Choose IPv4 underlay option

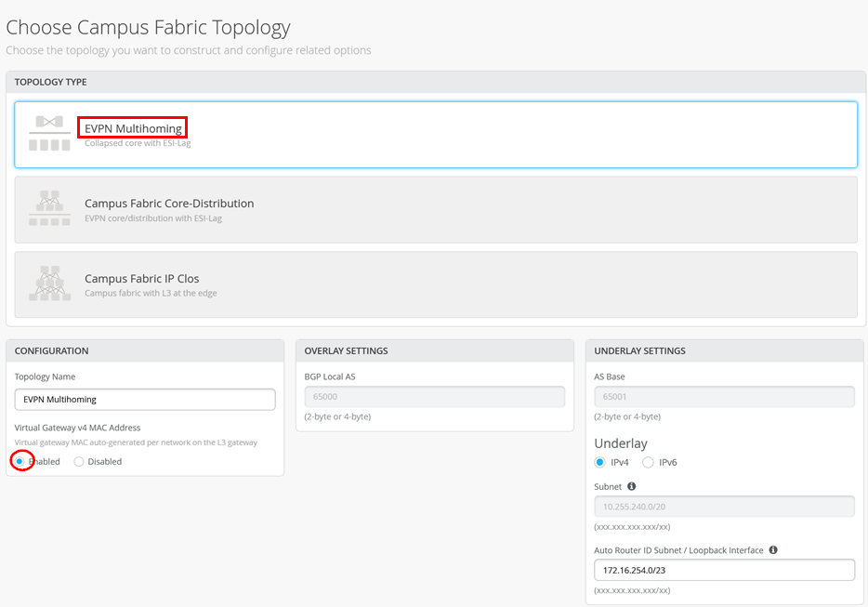point(599,462)
